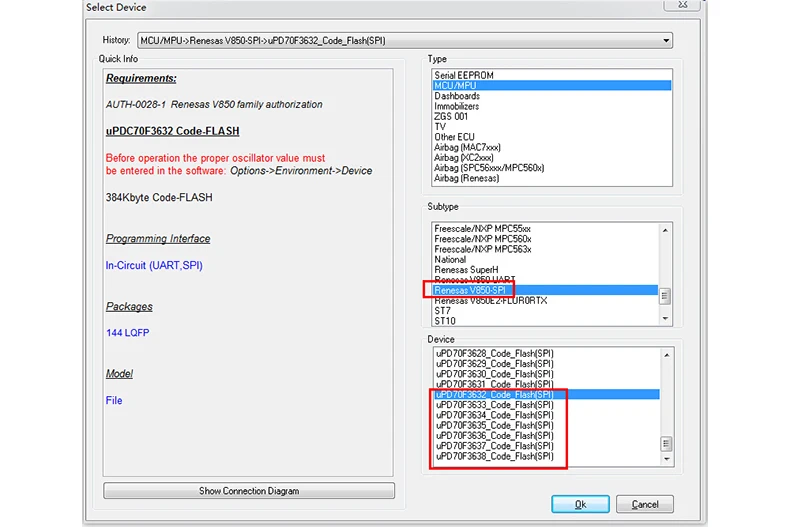The height and width of the screenshot is (527, 790).
Task: Click the Device list scrollbar thumb
Action: click(667, 444)
